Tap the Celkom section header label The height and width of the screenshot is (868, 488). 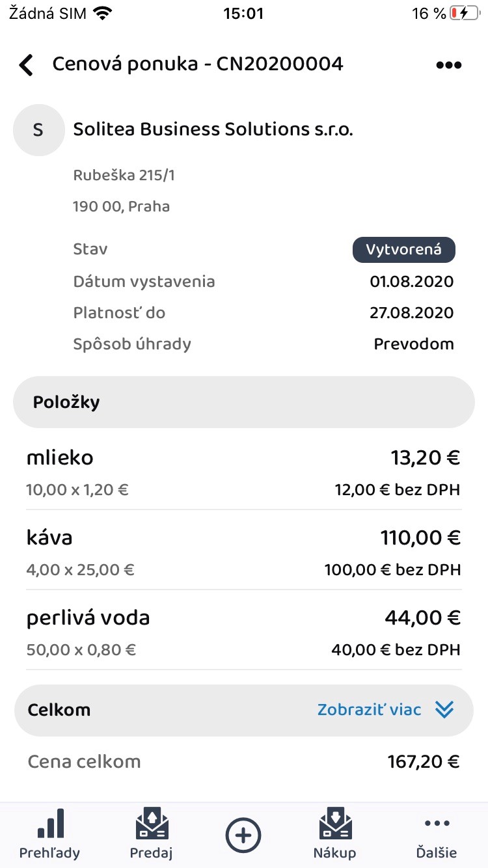(x=59, y=710)
